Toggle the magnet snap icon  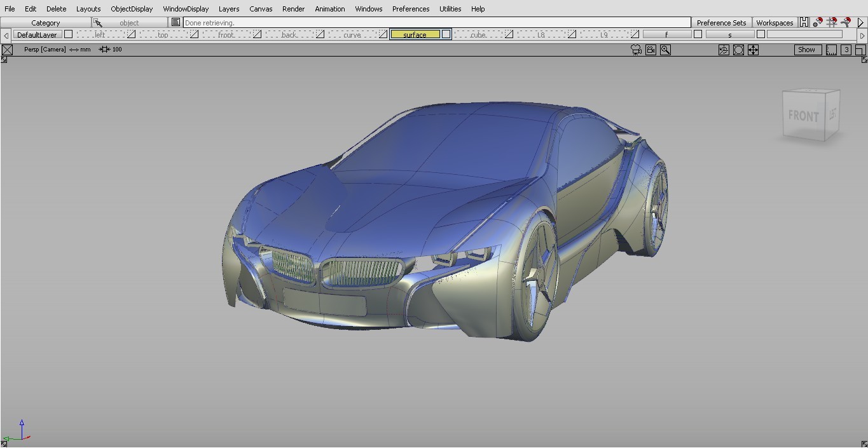[x=818, y=22]
